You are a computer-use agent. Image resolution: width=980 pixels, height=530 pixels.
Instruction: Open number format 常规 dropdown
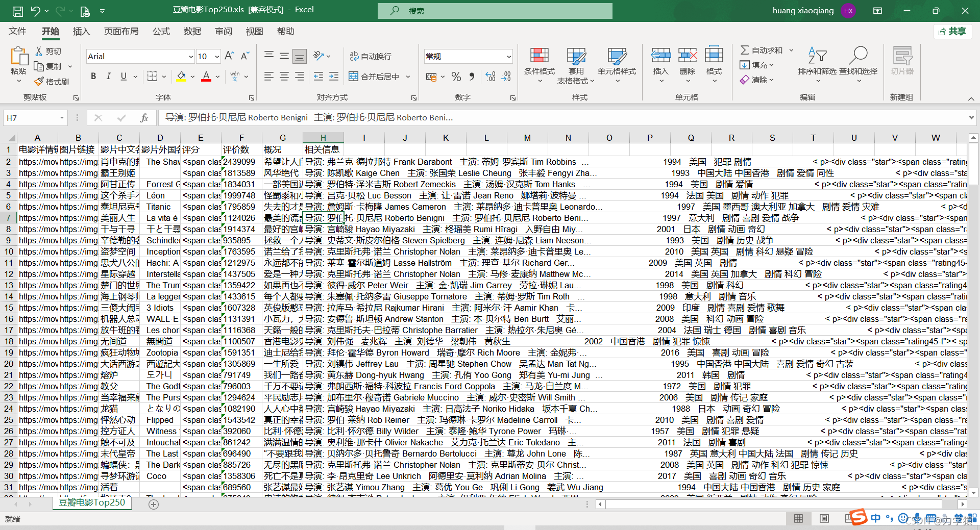click(509, 57)
